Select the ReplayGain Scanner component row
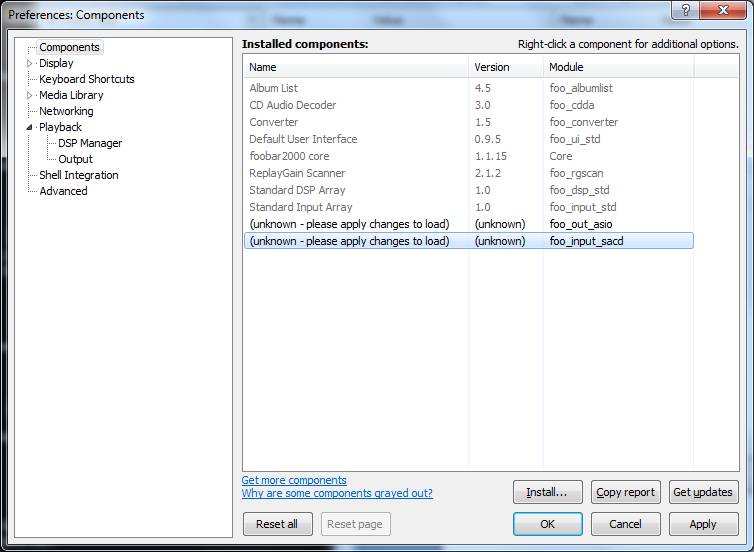754x552 pixels. point(469,173)
